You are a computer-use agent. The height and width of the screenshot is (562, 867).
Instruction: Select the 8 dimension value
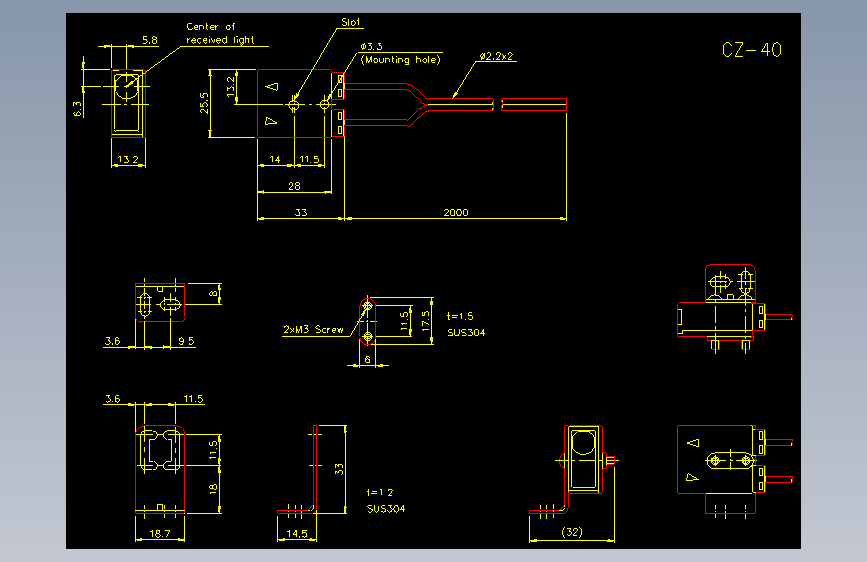[x=213, y=294]
